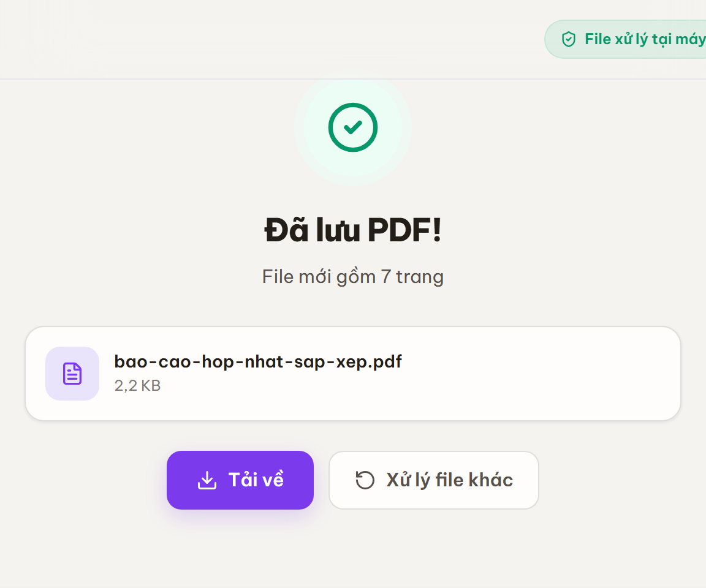Click the Tải về download button
Viewport: 706px width, 588px height.
tap(240, 480)
